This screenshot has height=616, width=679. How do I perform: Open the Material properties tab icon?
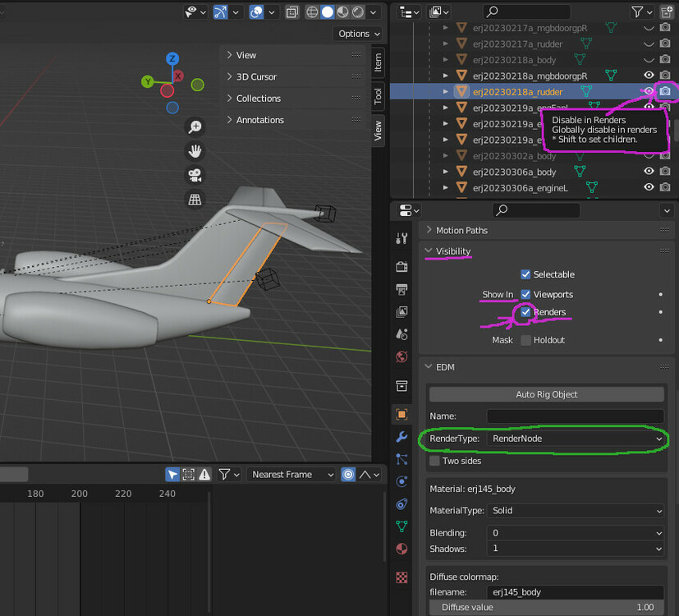(x=401, y=549)
